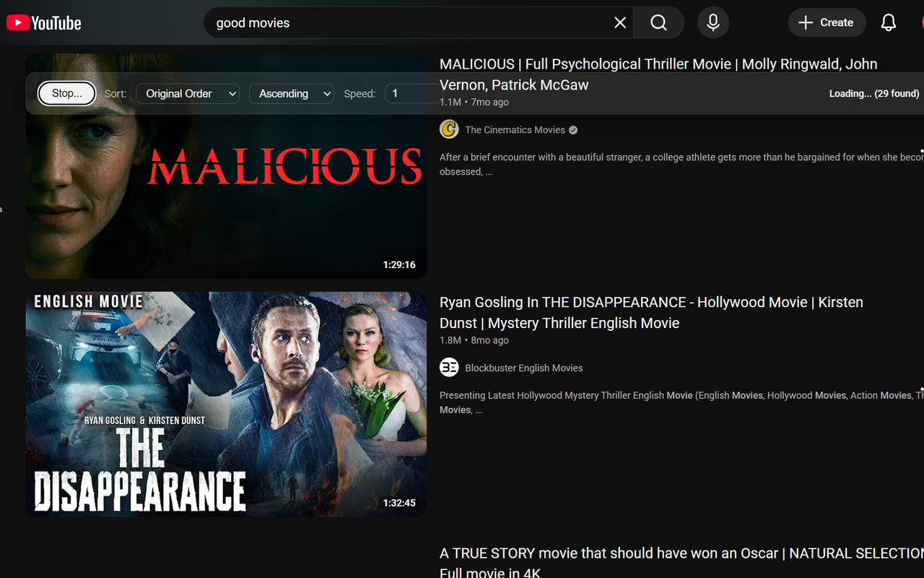Clear the search text with X icon
The height and width of the screenshot is (578, 924).
click(x=620, y=23)
